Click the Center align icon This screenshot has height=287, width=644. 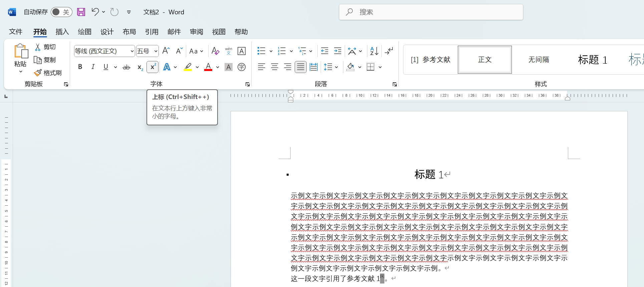[275, 67]
